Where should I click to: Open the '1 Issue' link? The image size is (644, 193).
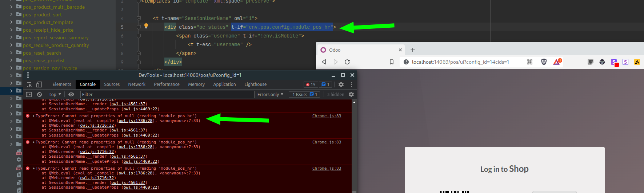[305, 94]
